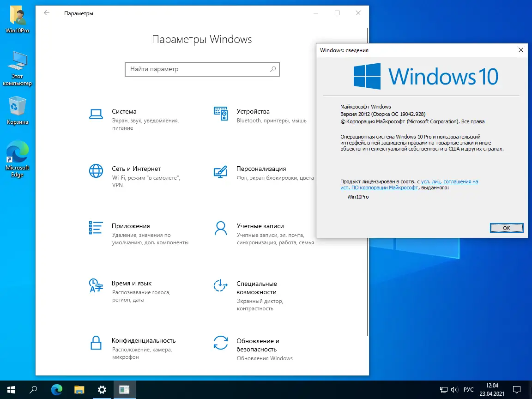532x399 pixels.
Task: Open the Microsoft license agreement link
Action: click(449, 181)
